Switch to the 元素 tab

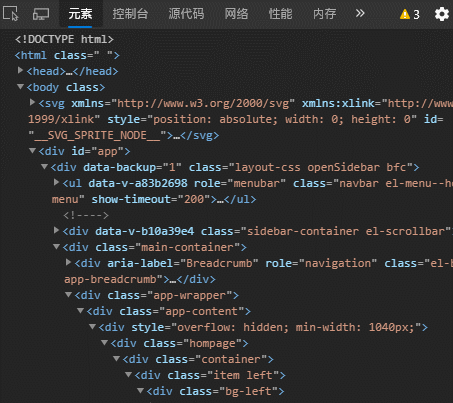pos(80,14)
